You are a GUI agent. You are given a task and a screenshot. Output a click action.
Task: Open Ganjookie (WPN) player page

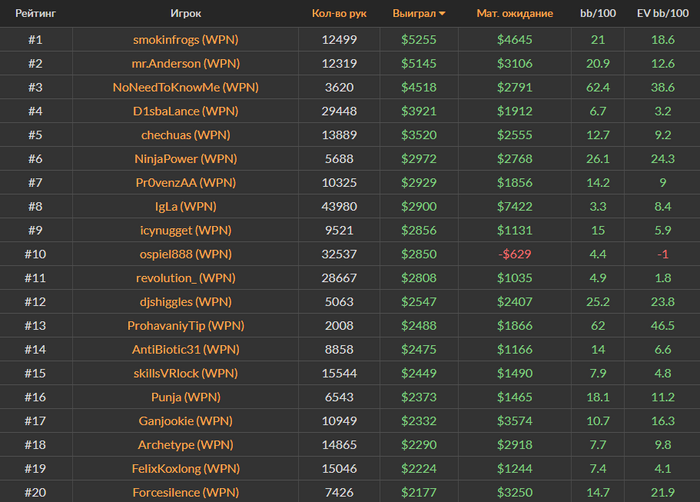pyautogui.click(x=186, y=421)
